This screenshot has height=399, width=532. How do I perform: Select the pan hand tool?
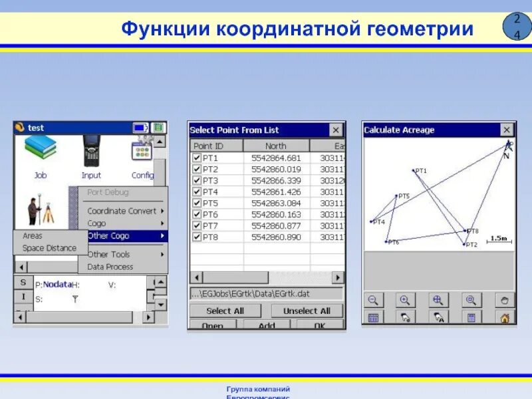[504, 301]
